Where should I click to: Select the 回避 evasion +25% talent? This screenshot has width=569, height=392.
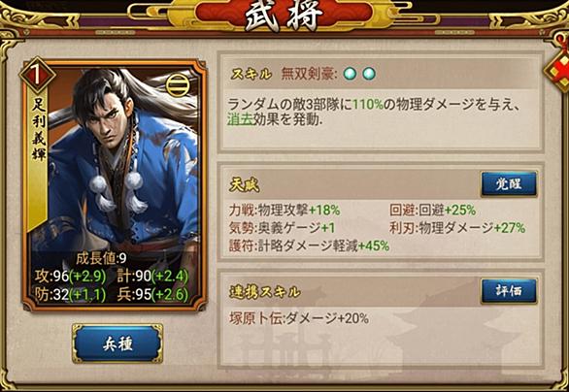432,210
